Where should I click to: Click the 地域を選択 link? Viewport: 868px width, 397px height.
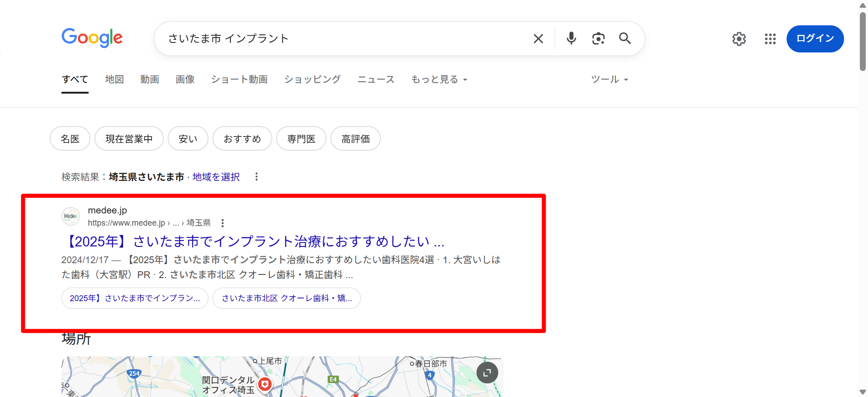coord(216,177)
